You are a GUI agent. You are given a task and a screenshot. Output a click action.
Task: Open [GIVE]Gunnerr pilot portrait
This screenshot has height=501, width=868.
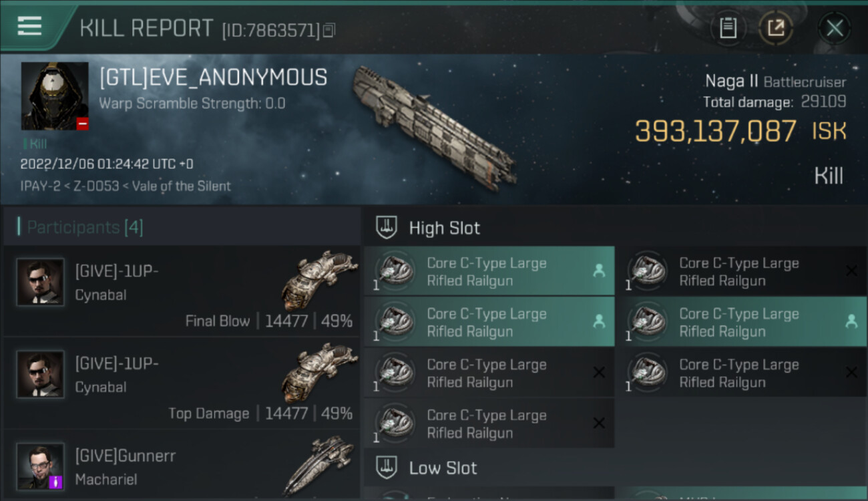pyautogui.click(x=41, y=466)
